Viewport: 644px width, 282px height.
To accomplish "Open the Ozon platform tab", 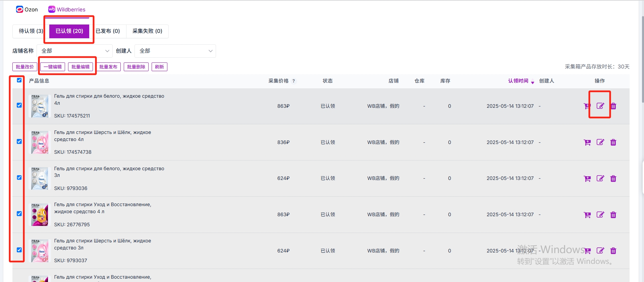I will (27, 9).
